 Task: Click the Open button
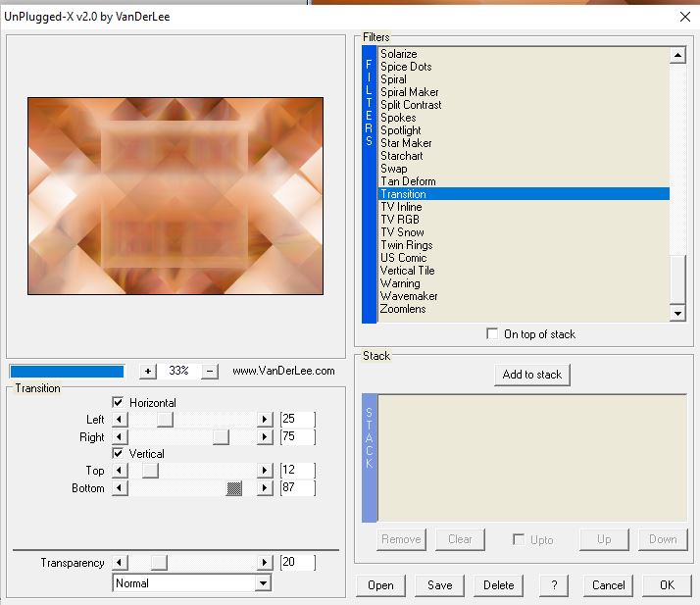click(380, 585)
